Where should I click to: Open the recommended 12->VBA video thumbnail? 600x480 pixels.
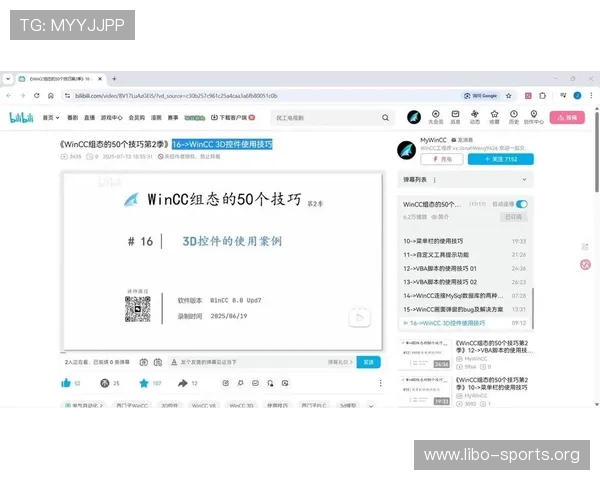pyautogui.click(x=425, y=354)
